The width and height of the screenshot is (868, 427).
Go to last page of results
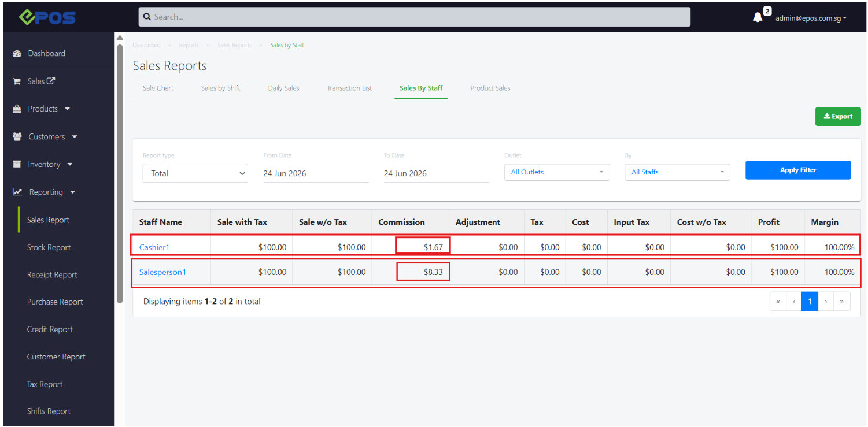coord(842,302)
